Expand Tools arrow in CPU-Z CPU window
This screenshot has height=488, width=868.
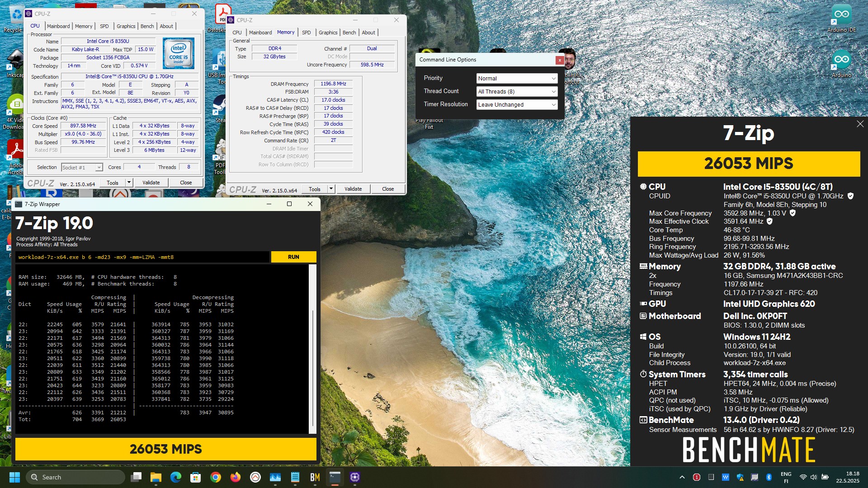point(129,183)
